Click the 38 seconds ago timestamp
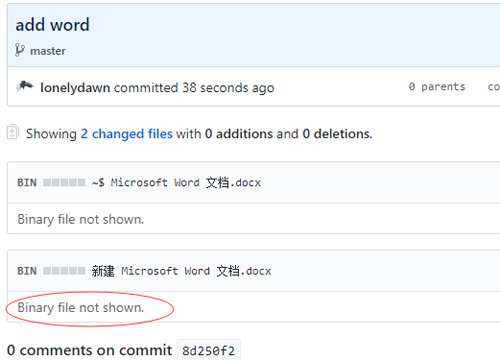This screenshot has width=500, height=360. tap(228, 88)
